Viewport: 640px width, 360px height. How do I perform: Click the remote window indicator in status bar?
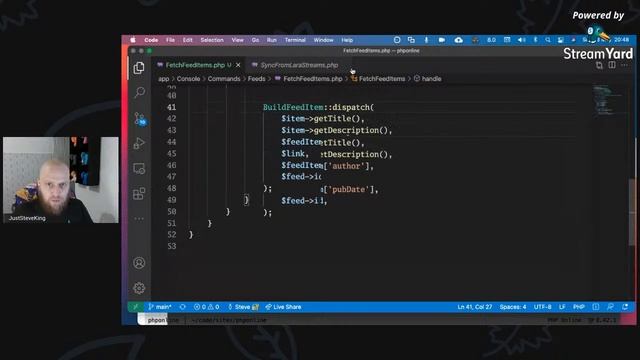click(135, 307)
